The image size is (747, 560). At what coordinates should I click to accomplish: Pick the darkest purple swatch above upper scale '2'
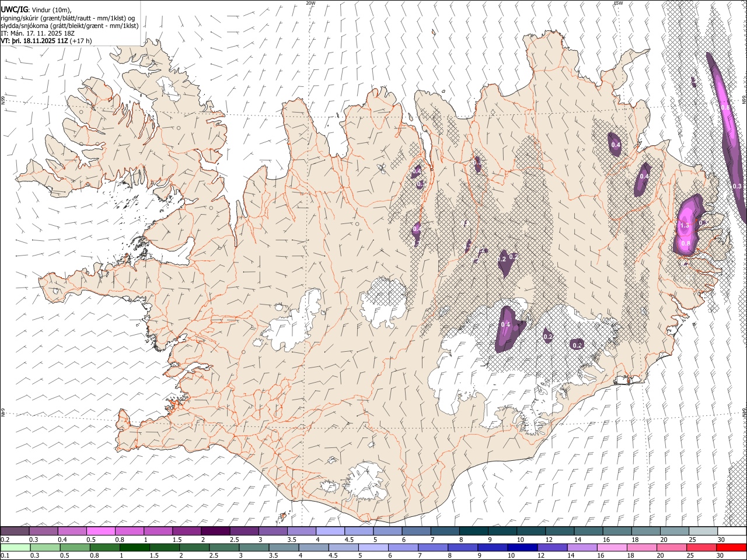tap(215, 531)
